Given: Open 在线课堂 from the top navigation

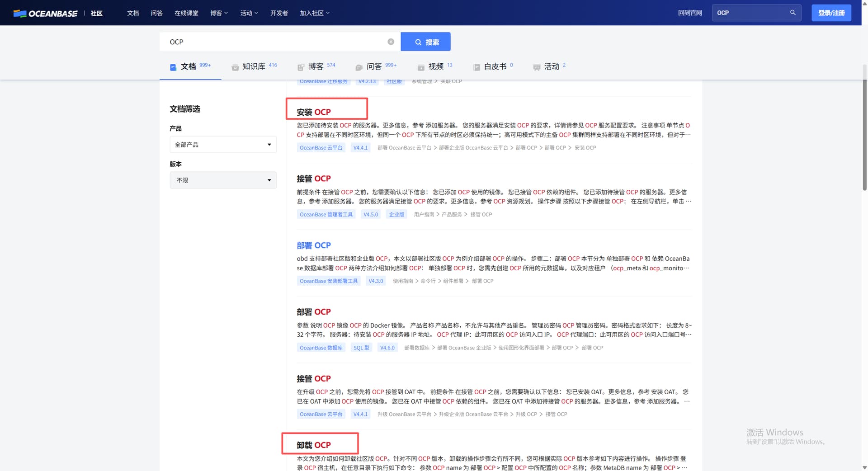Looking at the screenshot, I should 186,13.
